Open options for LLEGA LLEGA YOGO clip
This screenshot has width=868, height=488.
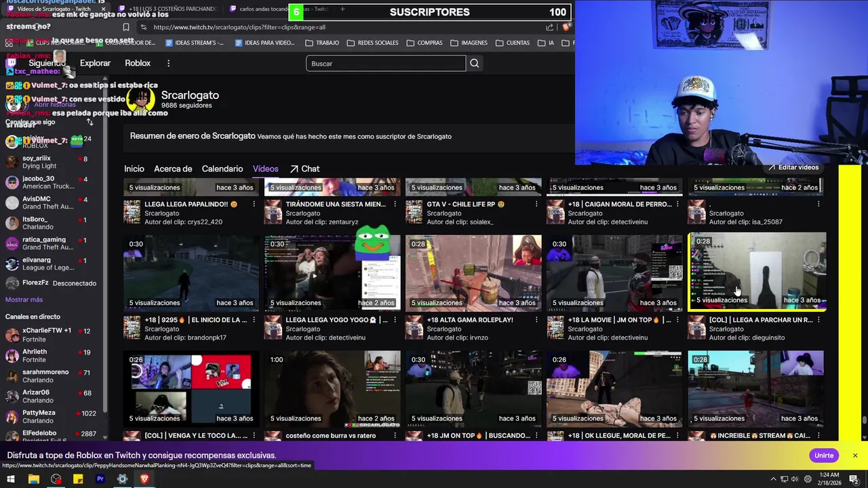coord(395,320)
